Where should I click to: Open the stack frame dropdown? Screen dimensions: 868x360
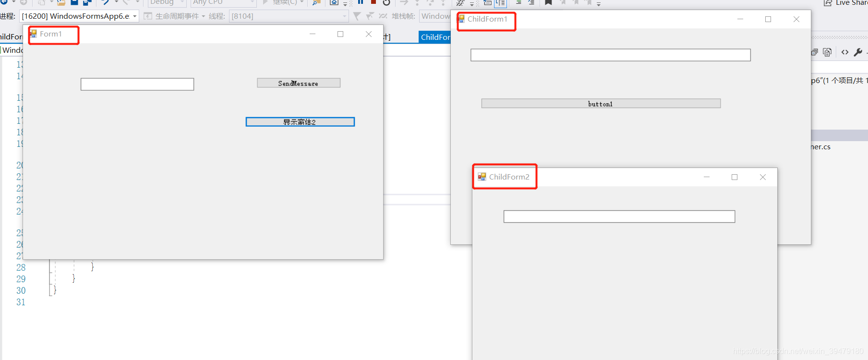point(435,16)
